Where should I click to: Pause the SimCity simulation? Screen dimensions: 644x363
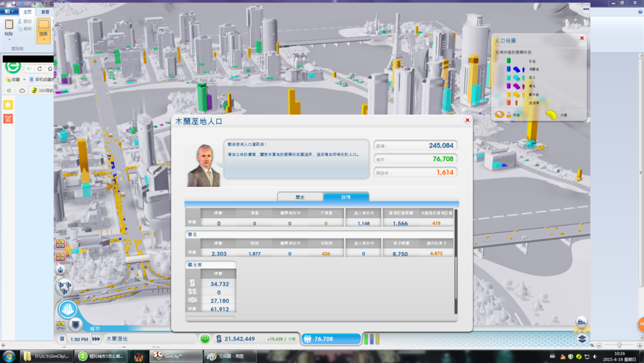coord(62,339)
